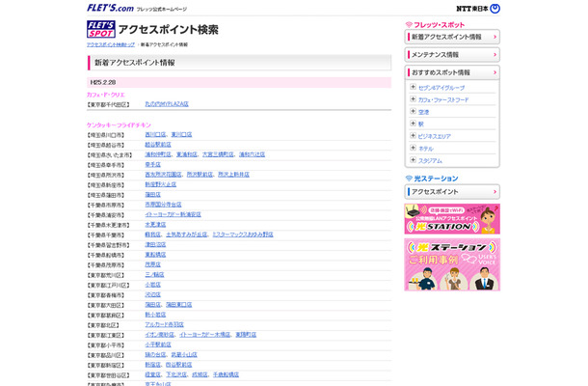The image size is (588, 386).
Task: Open the 東浦和店 link
Action: tap(187, 154)
